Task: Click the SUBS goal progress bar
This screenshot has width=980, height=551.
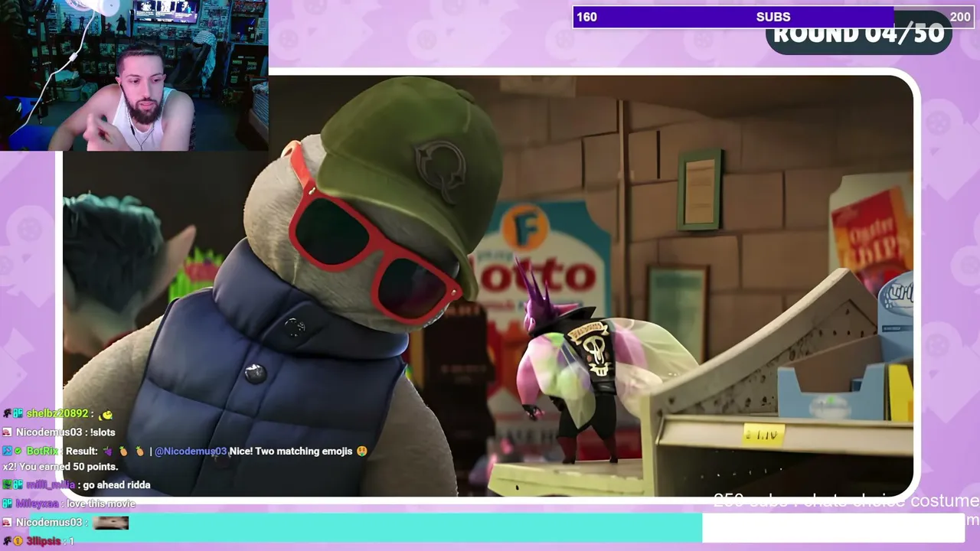Action: (773, 17)
